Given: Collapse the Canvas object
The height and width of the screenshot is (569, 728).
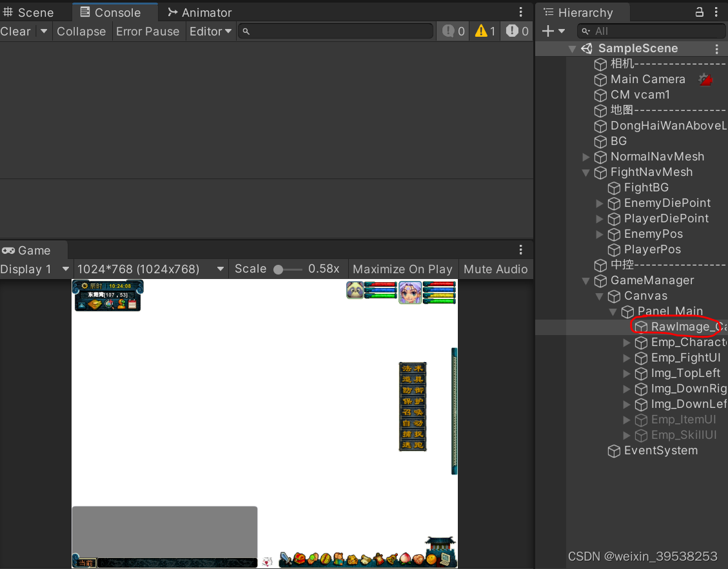Looking at the screenshot, I should [x=600, y=296].
